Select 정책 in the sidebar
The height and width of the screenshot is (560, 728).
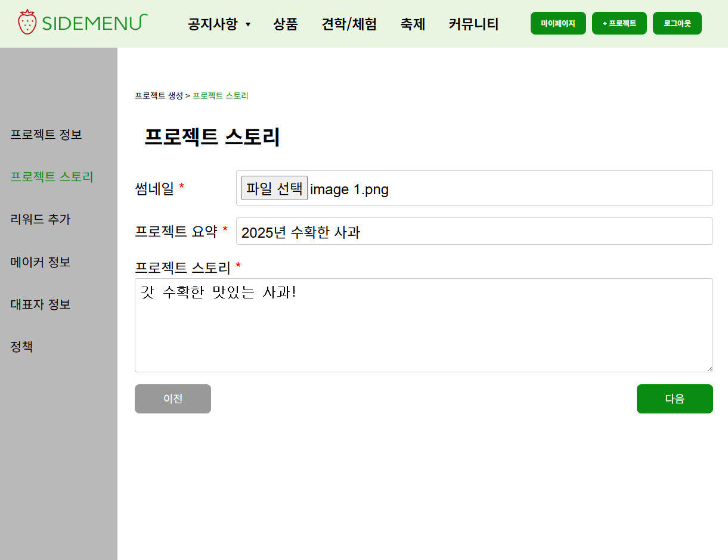click(x=22, y=347)
